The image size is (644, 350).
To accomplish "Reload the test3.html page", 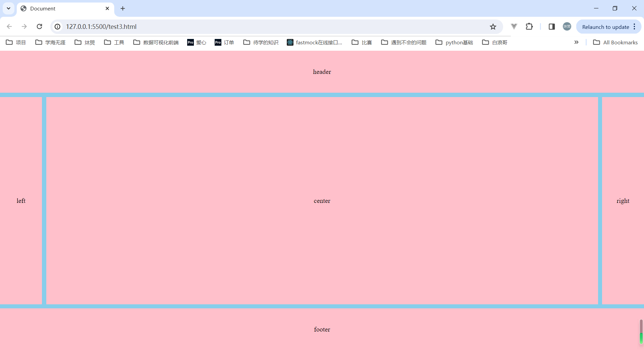I will [x=39, y=27].
